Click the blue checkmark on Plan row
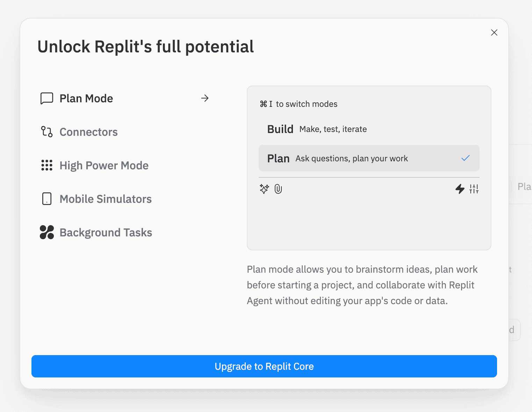 coord(466,158)
